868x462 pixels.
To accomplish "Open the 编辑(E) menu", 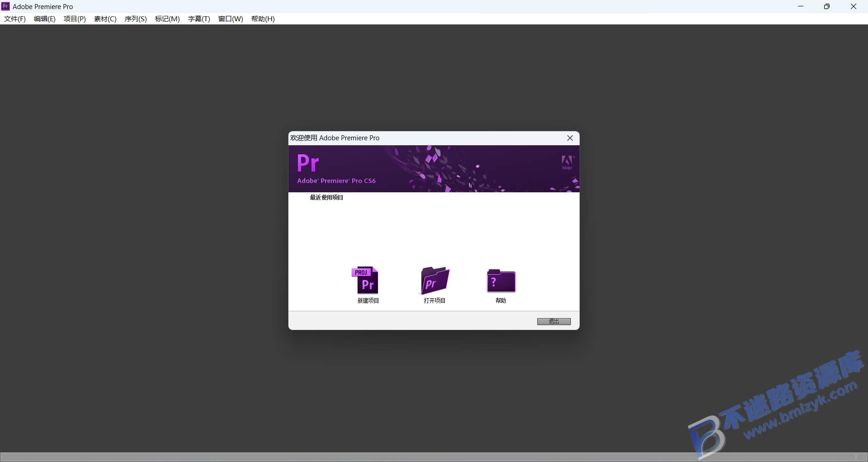I will 44,19.
